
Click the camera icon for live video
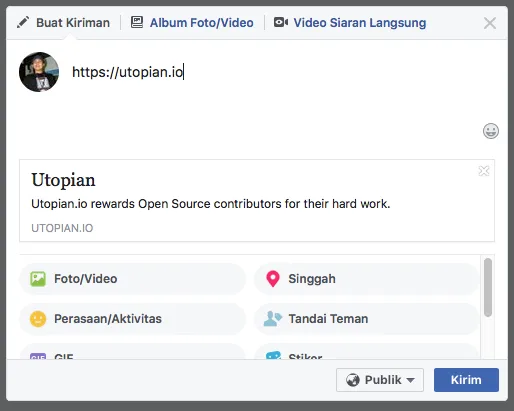[281, 22]
